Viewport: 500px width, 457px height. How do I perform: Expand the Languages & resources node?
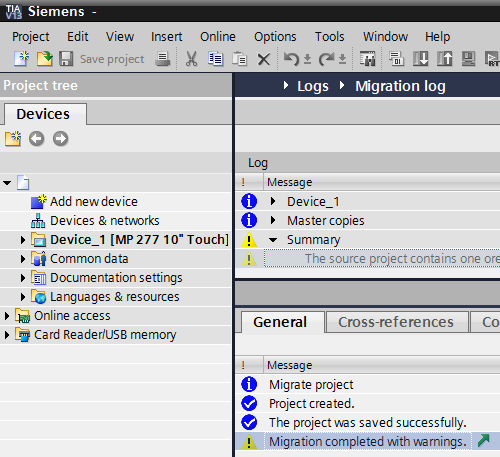click(x=23, y=297)
